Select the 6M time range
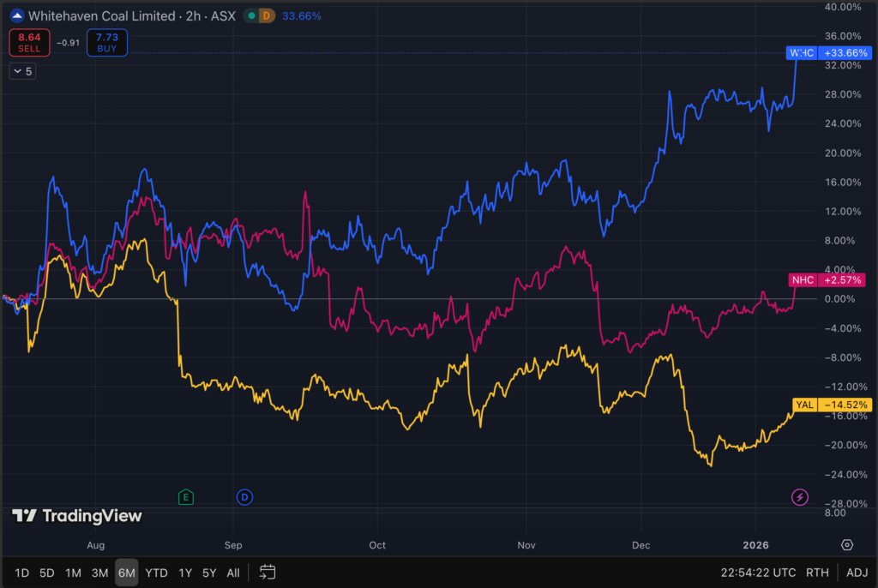The image size is (878, 588). (127, 573)
